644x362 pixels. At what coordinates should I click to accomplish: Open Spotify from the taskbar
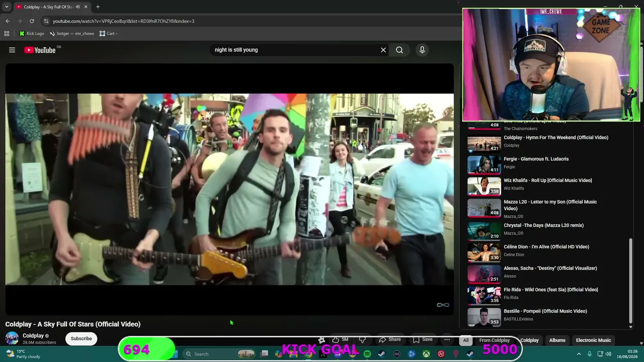pos(367,354)
